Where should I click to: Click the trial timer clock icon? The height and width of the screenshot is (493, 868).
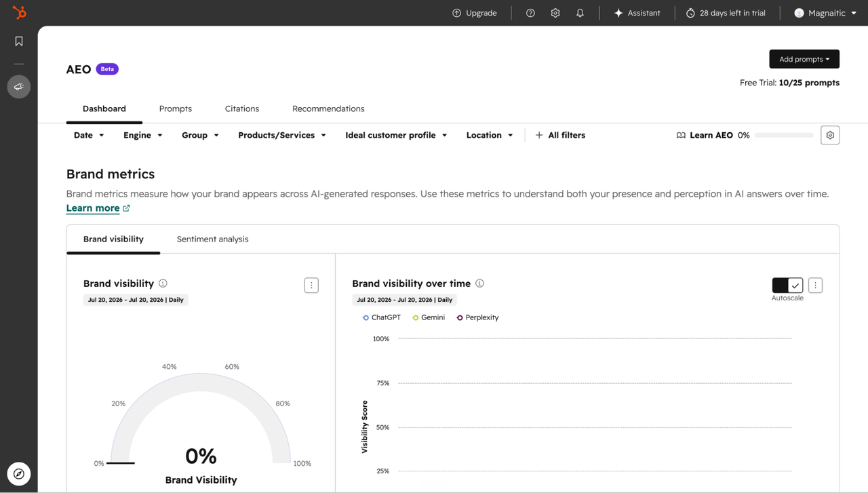690,13
